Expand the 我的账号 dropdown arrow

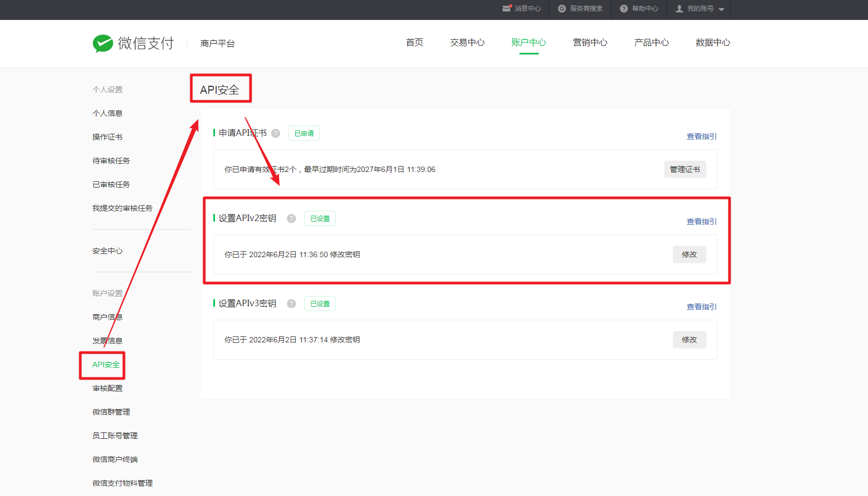(721, 10)
